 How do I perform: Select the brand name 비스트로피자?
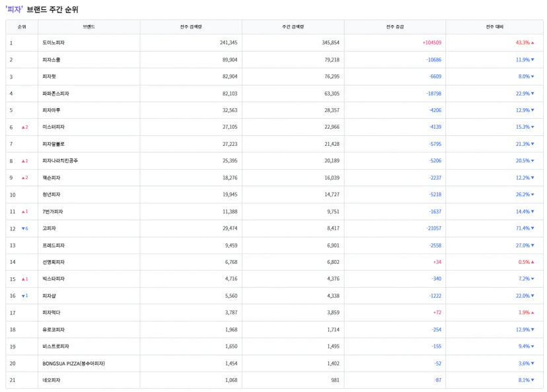pos(55,346)
